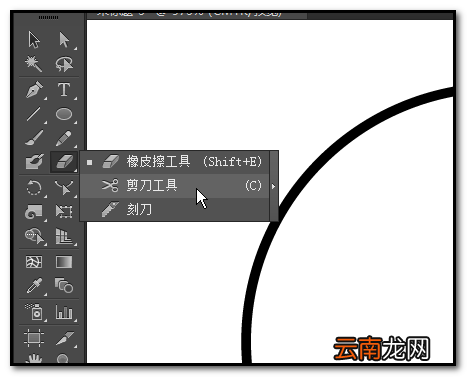Select the Perspective Grid tool

tap(64, 236)
